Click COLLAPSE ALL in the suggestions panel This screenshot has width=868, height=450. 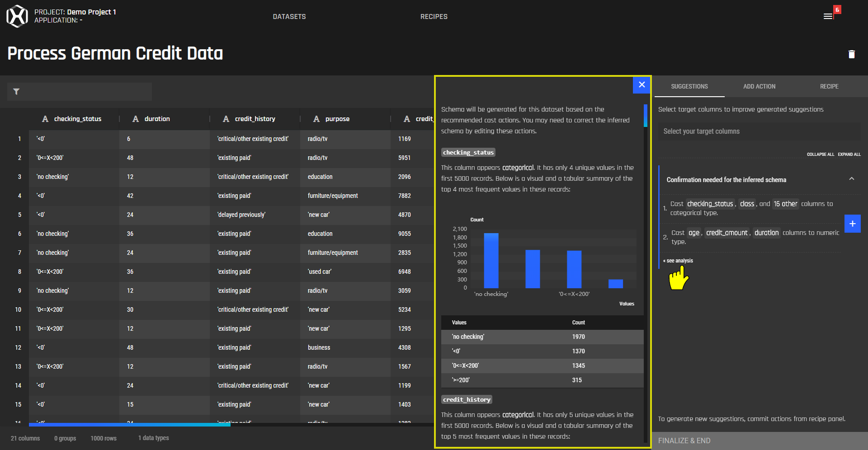pos(821,154)
